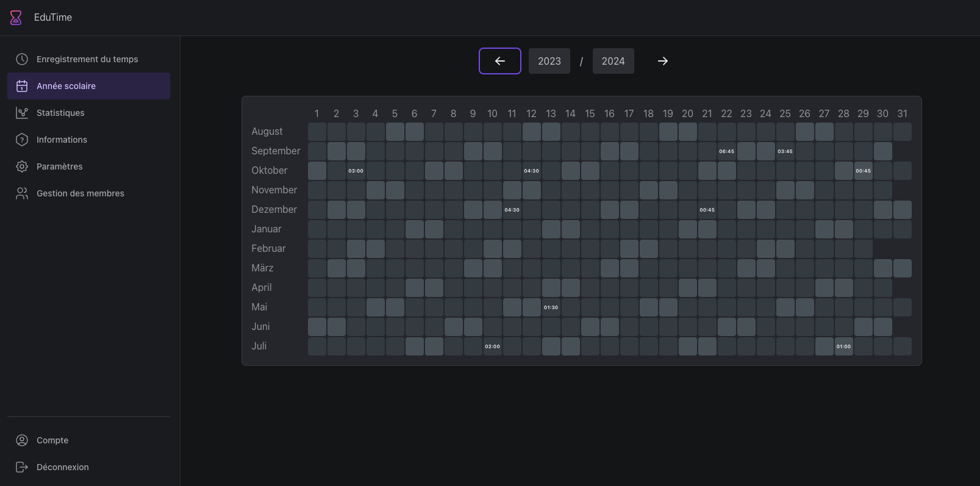
Task: Click the EduTime hourglass logo
Action: (16, 18)
